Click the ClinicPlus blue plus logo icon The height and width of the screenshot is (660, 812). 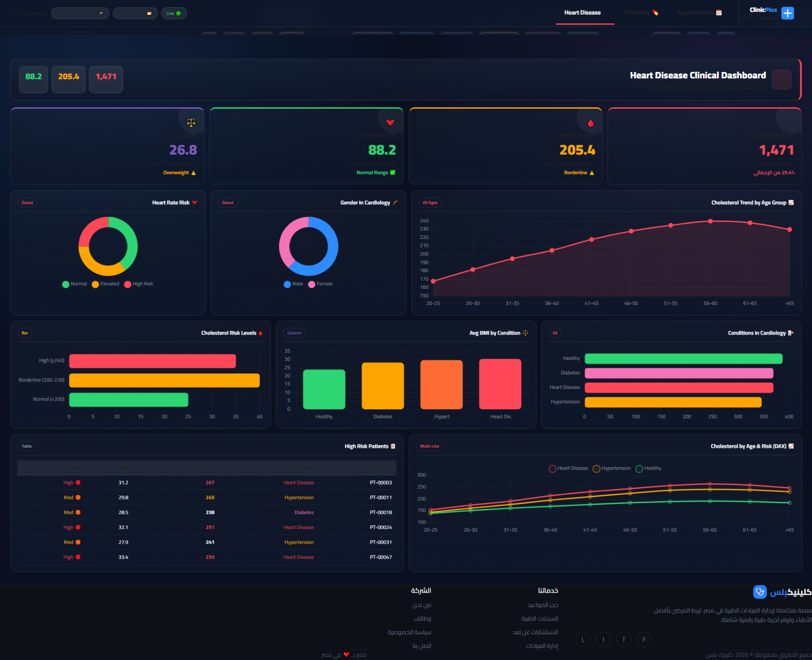[788, 13]
